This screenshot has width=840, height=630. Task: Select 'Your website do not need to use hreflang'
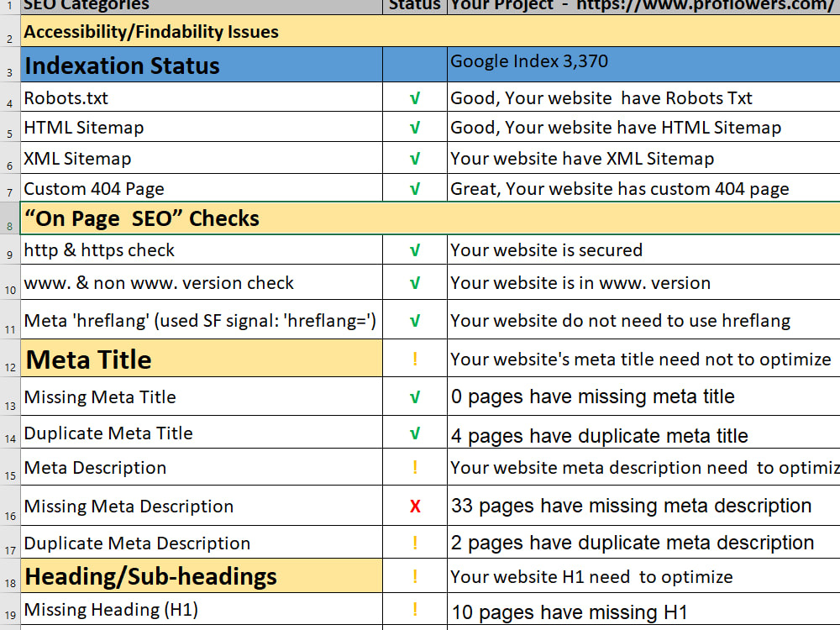643,319
